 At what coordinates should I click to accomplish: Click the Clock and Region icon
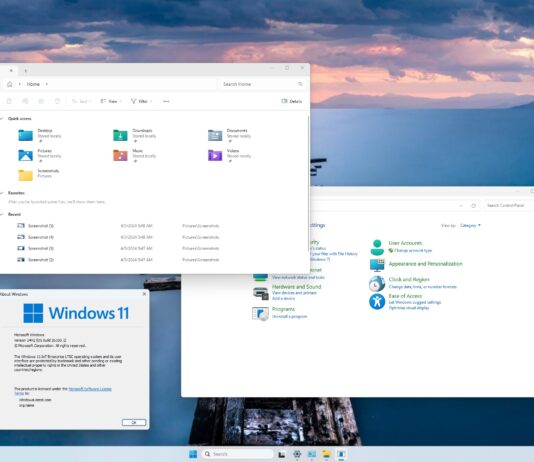tap(377, 283)
